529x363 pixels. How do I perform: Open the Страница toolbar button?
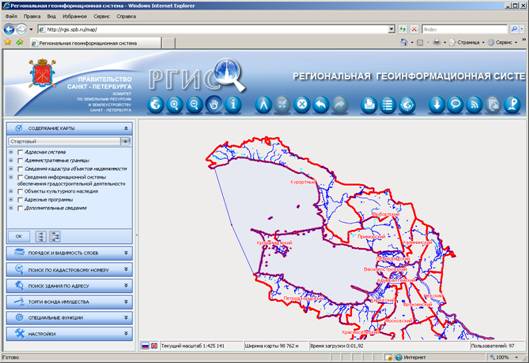tap(469, 43)
